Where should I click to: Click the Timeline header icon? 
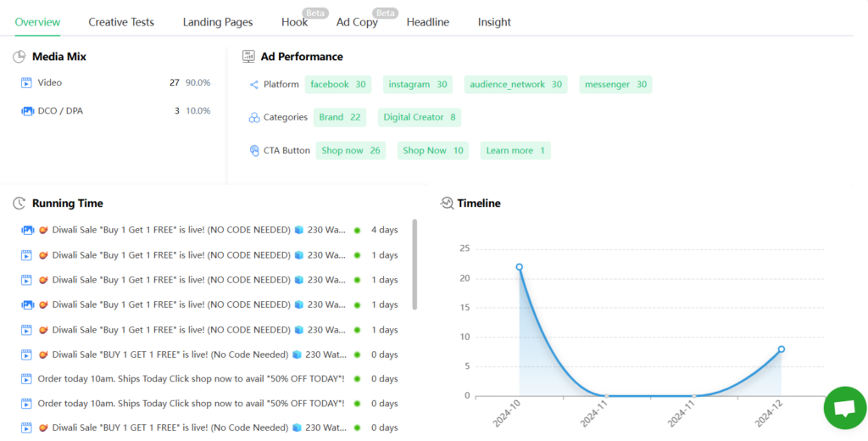point(447,204)
